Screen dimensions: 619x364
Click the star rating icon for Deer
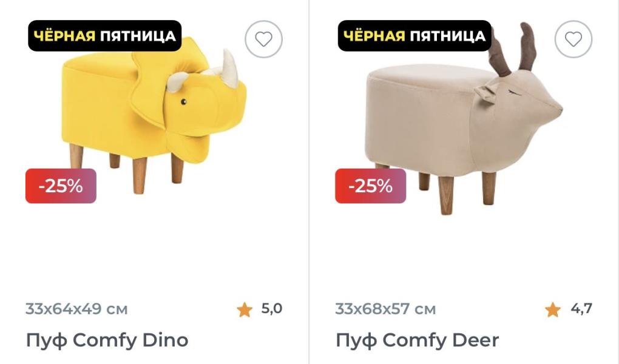tap(553, 309)
